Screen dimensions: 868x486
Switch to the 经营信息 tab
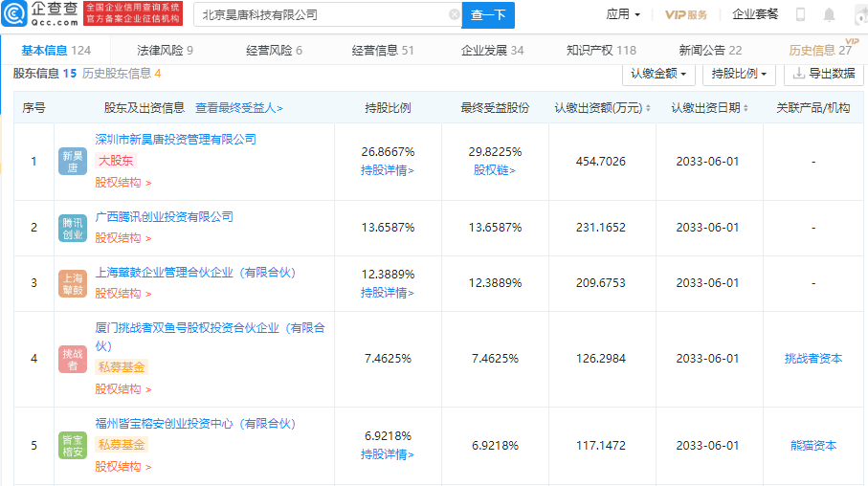coord(383,51)
